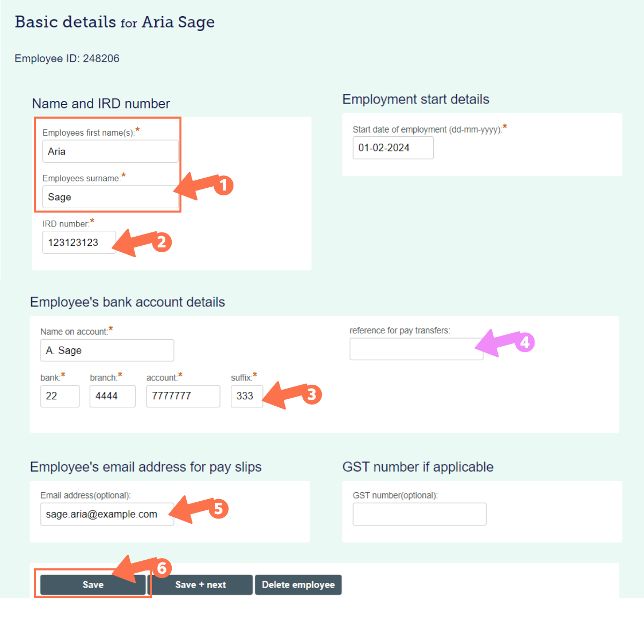The image size is (644, 644).
Task: Click the pink number 4 annotation badge
Action: point(525,342)
